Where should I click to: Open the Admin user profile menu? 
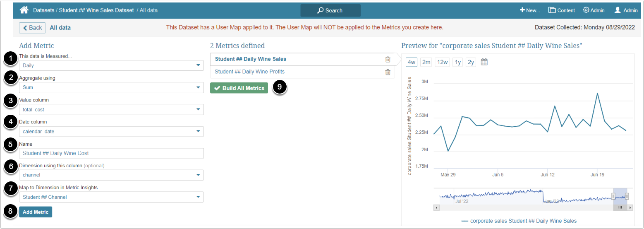pos(626,10)
